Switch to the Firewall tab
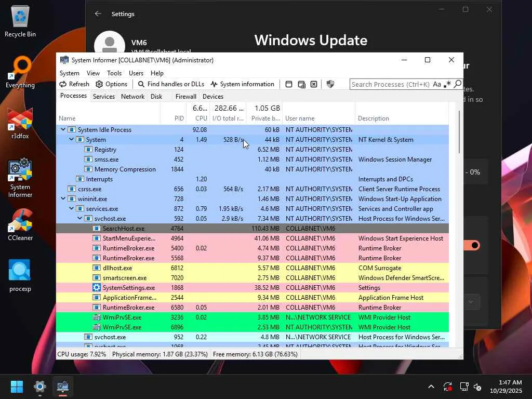Screen dimensions: 532x399 186,96
